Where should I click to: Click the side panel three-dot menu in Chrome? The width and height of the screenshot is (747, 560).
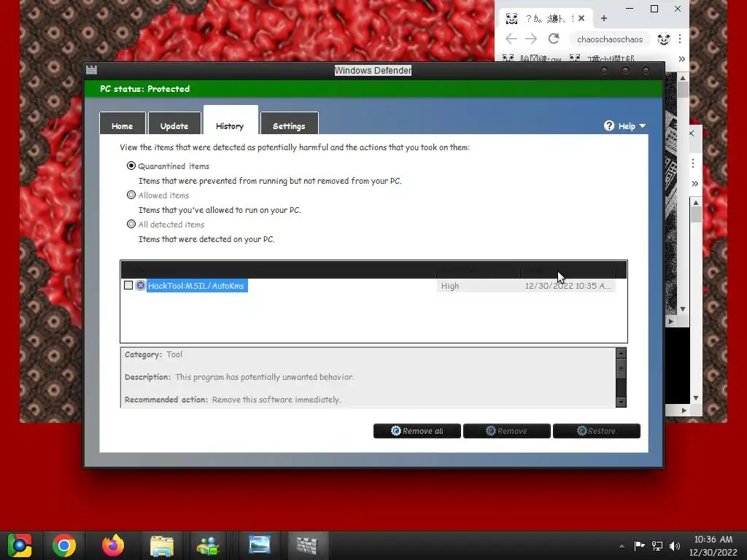point(693,163)
